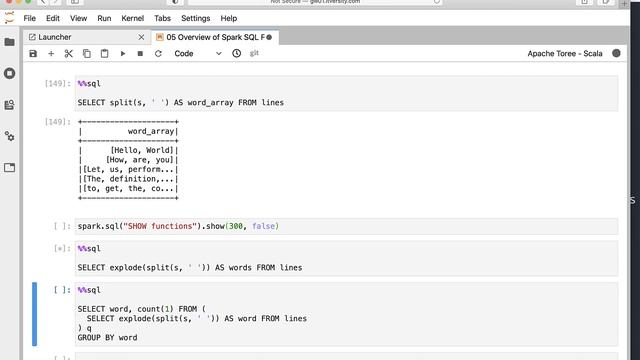Open the property inspector gears sidebar icon
The width and height of the screenshot is (640, 360).
[9, 136]
